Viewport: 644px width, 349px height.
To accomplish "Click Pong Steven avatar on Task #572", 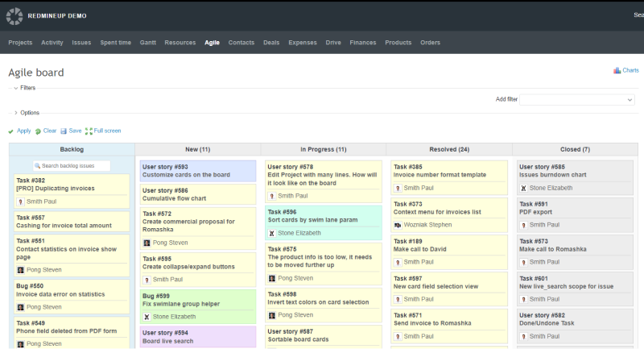I will point(147,243).
